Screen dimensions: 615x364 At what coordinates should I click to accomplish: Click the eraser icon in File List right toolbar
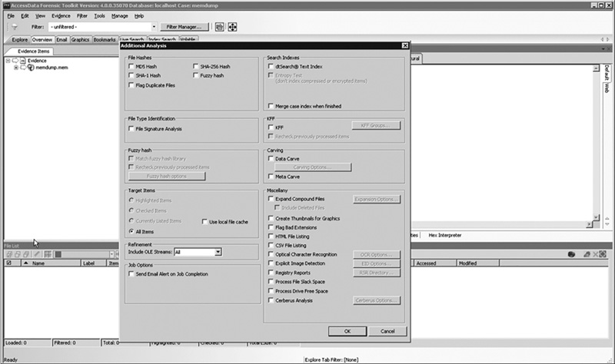coord(587,254)
